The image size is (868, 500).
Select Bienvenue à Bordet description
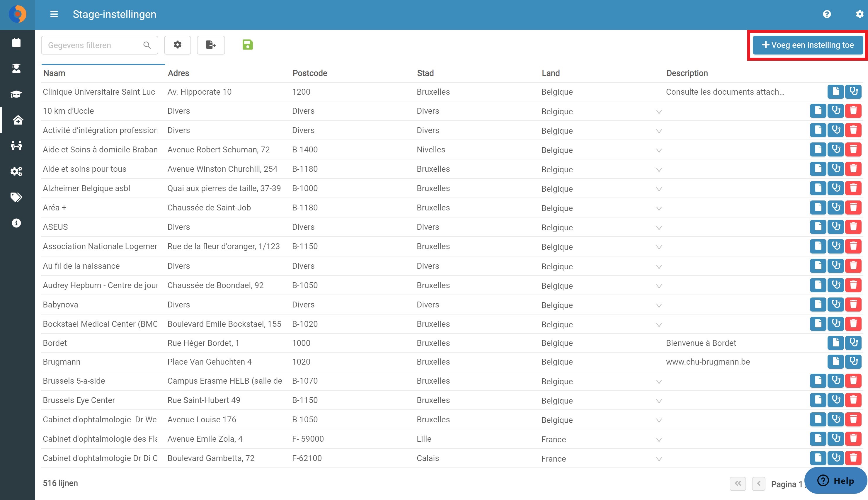coord(701,343)
